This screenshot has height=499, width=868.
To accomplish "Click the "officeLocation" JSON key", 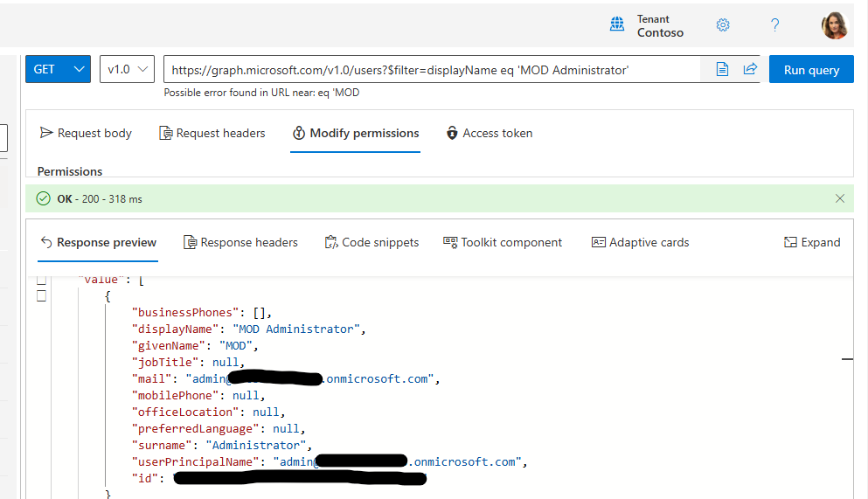I will [x=185, y=412].
